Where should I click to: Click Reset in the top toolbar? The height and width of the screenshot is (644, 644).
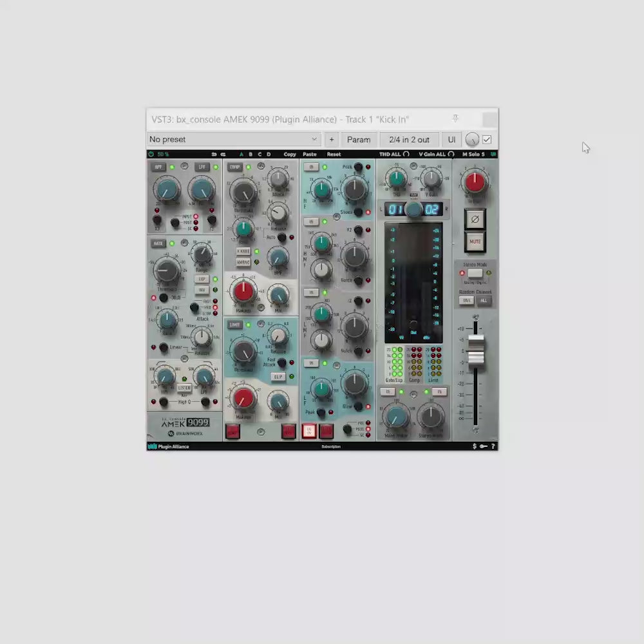pos(334,154)
